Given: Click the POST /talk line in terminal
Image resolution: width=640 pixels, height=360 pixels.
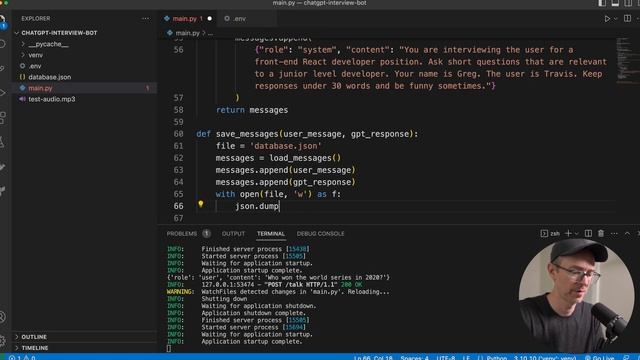Looking at the screenshot, I should point(264,284).
